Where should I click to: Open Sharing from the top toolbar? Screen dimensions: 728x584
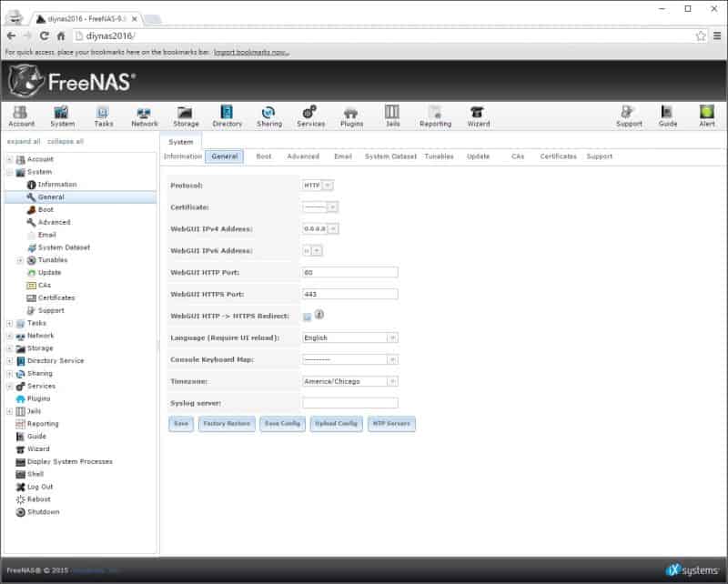269,116
